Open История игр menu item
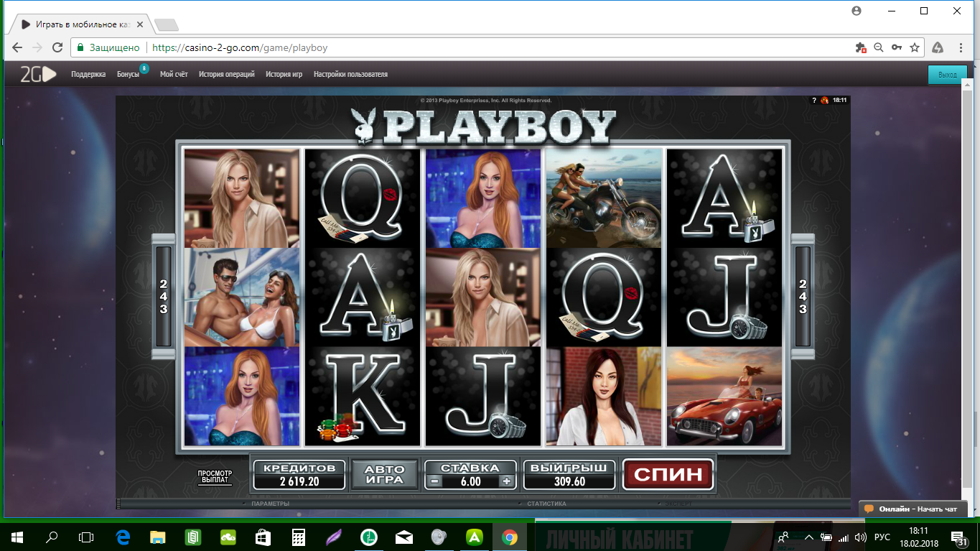980x551 pixels. click(x=284, y=74)
